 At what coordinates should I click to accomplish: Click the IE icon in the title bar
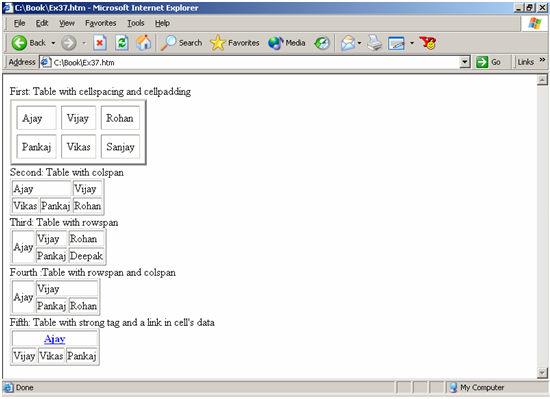tap(8, 8)
